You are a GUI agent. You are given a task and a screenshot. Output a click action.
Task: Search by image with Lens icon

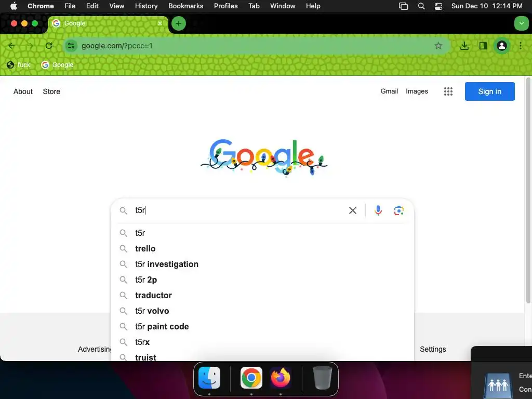point(398,210)
